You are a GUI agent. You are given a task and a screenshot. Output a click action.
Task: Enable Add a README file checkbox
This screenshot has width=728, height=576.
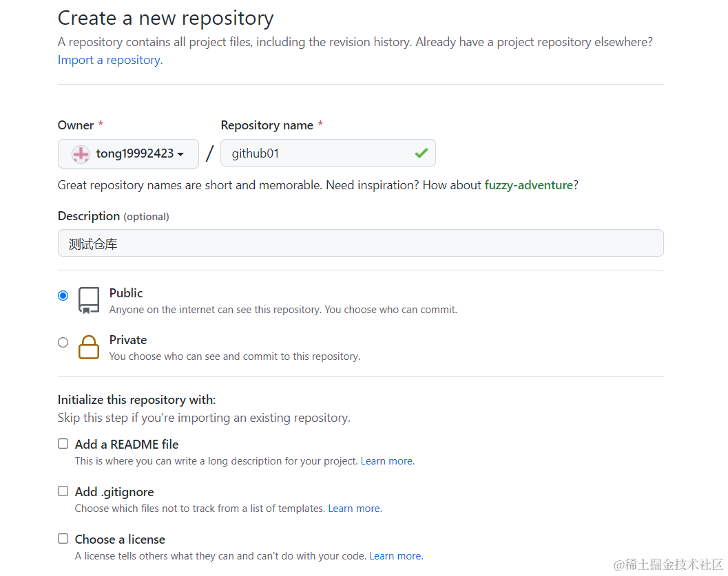click(x=63, y=444)
